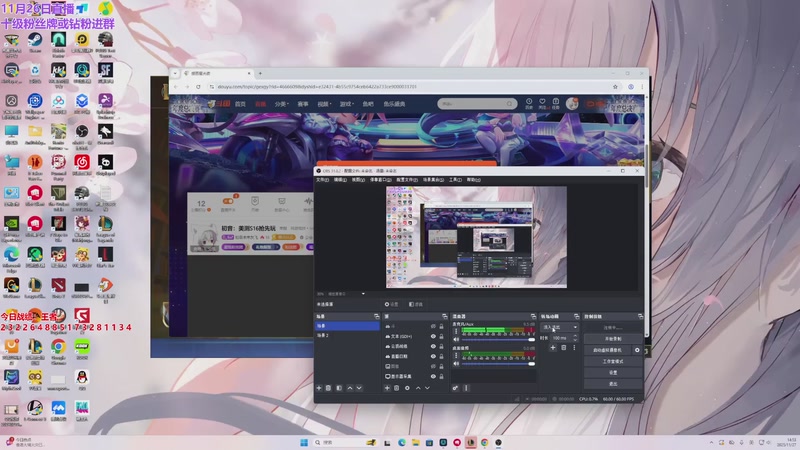Click Start Virtual Camera button in OBS
This screenshot has height=450, width=800.
(608, 351)
